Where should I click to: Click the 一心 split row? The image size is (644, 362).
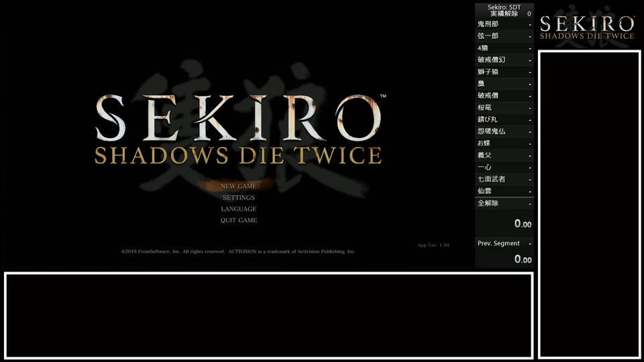coord(504,167)
